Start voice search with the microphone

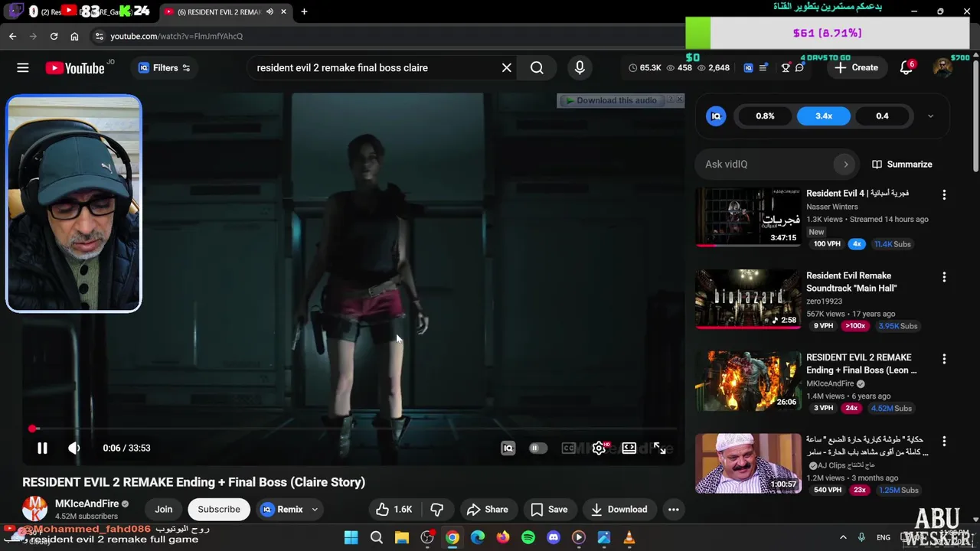(580, 68)
